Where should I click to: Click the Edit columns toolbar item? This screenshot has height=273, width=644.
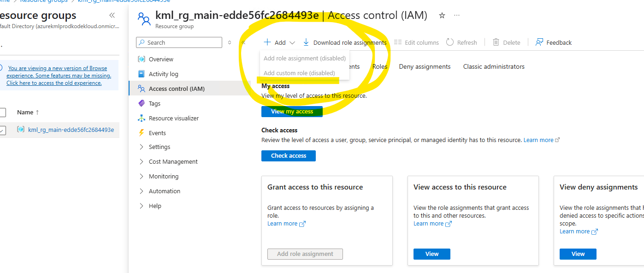[x=416, y=42]
